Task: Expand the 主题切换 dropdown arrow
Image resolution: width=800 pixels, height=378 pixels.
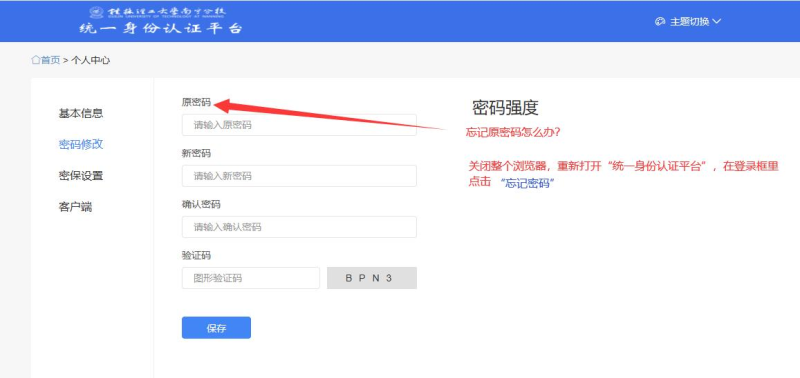Action: click(x=716, y=21)
